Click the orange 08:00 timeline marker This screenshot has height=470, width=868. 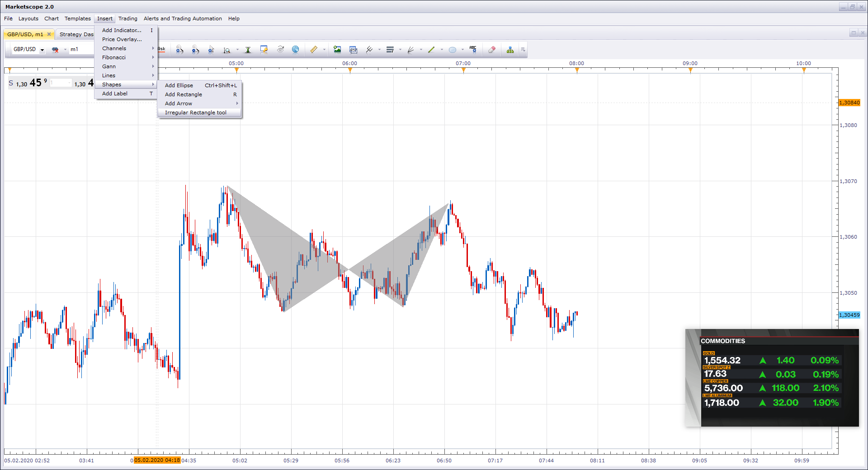point(577,70)
